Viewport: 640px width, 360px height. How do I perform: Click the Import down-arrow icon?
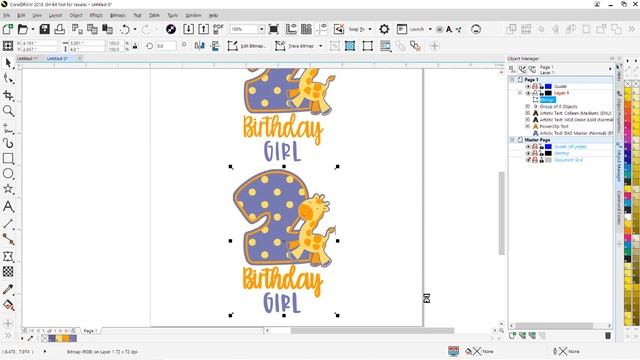click(189, 29)
